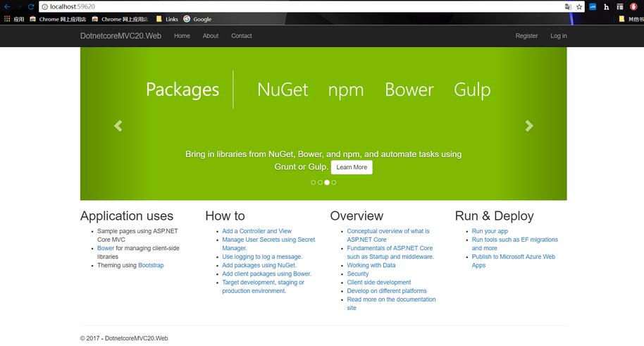Go to previous carousel slide arrow
This screenshot has width=644, height=346.
[118, 125]
